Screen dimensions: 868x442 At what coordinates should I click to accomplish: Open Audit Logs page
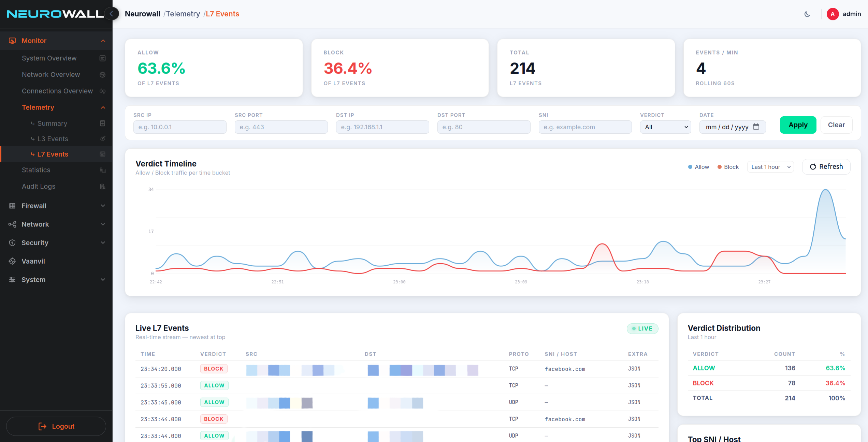39,186
